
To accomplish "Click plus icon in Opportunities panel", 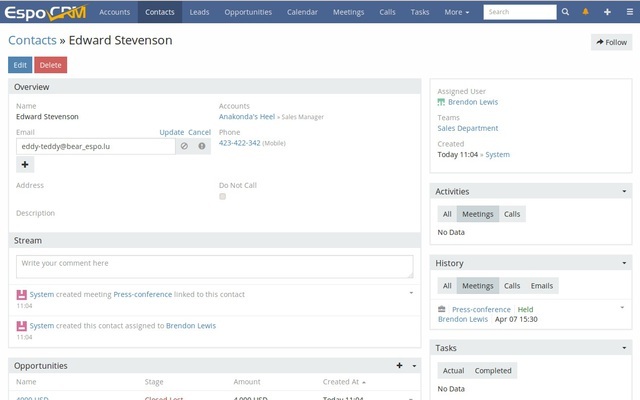I will coord(400,366).
